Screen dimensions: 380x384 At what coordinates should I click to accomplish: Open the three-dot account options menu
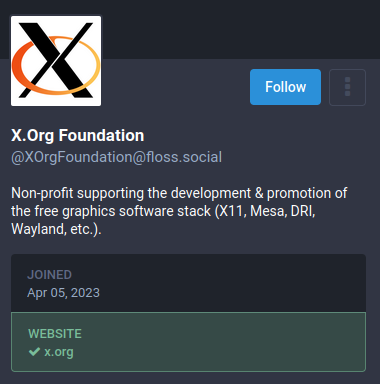pos(347,87)
